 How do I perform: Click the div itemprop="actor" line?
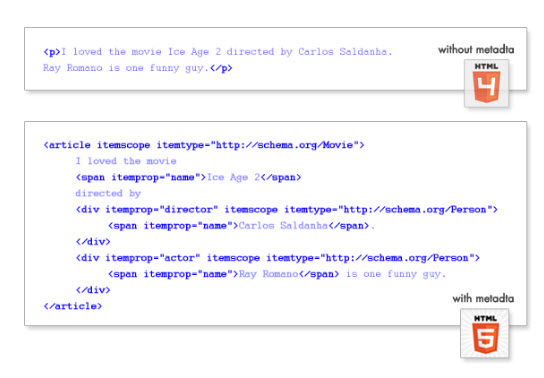coord(278,258)
